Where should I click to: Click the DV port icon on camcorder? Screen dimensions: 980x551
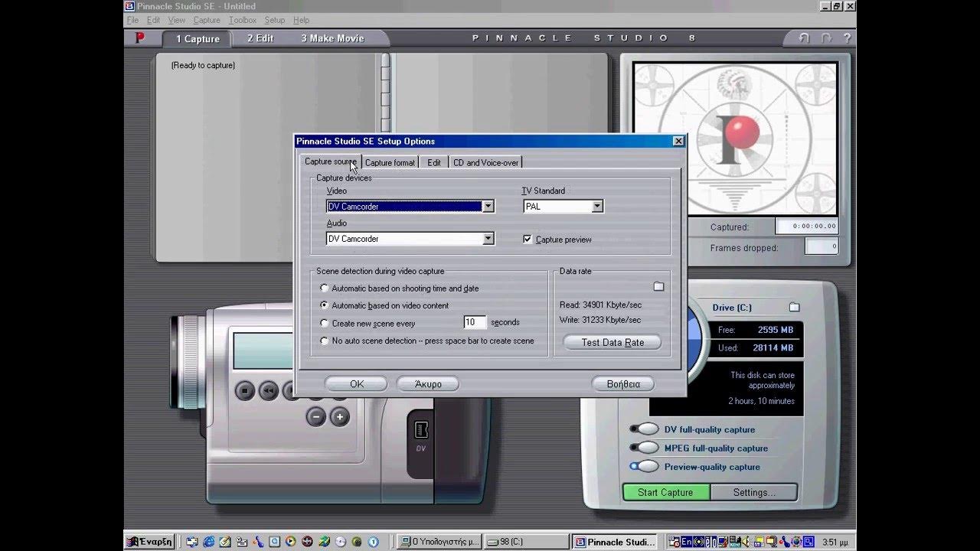(x=421, y=429)
